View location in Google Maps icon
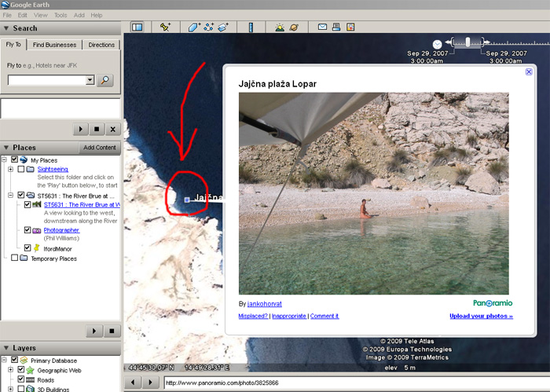 (350, 27)
